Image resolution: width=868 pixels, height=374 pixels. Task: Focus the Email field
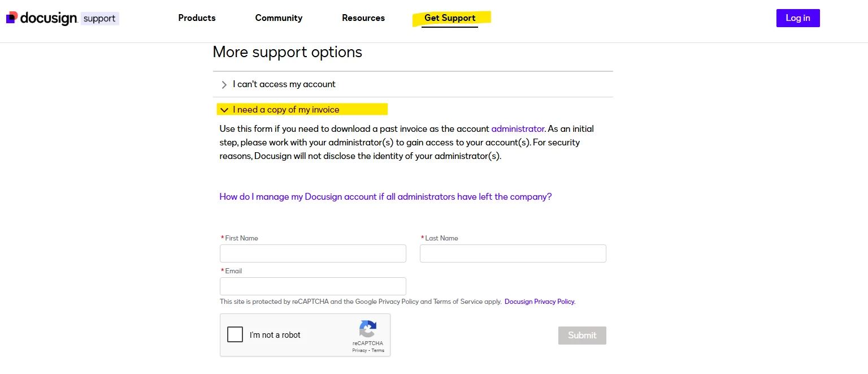313,286
